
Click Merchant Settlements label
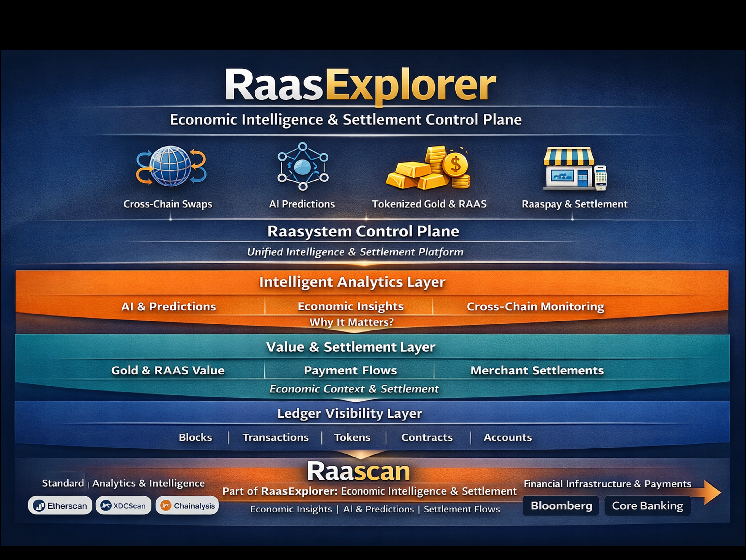coord(537,370)
